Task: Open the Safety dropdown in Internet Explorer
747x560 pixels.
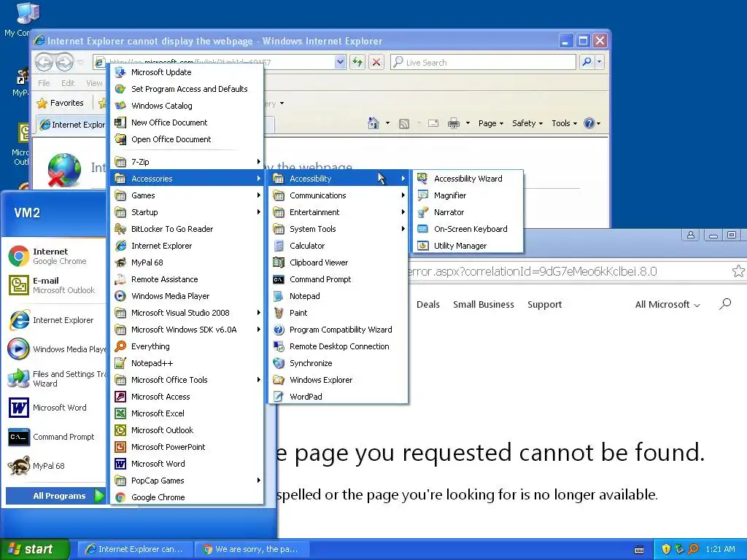Action: pyautogui.click(x=527, y=123)
